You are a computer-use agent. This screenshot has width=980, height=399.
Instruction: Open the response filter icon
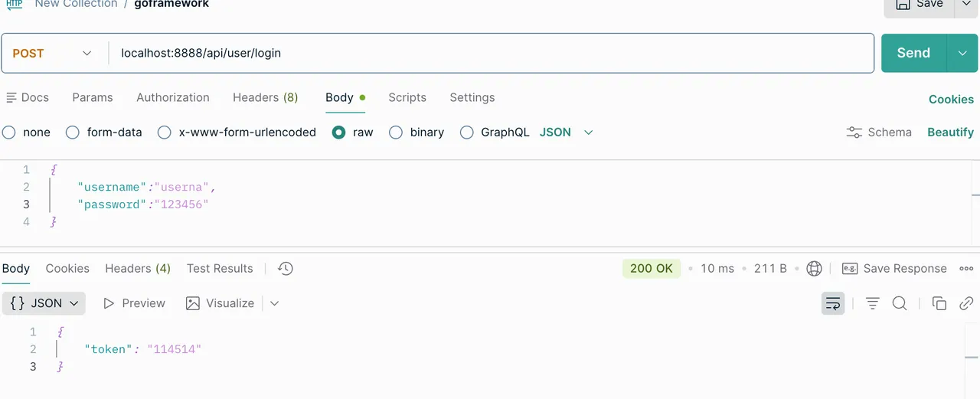[x=872, y=303]
